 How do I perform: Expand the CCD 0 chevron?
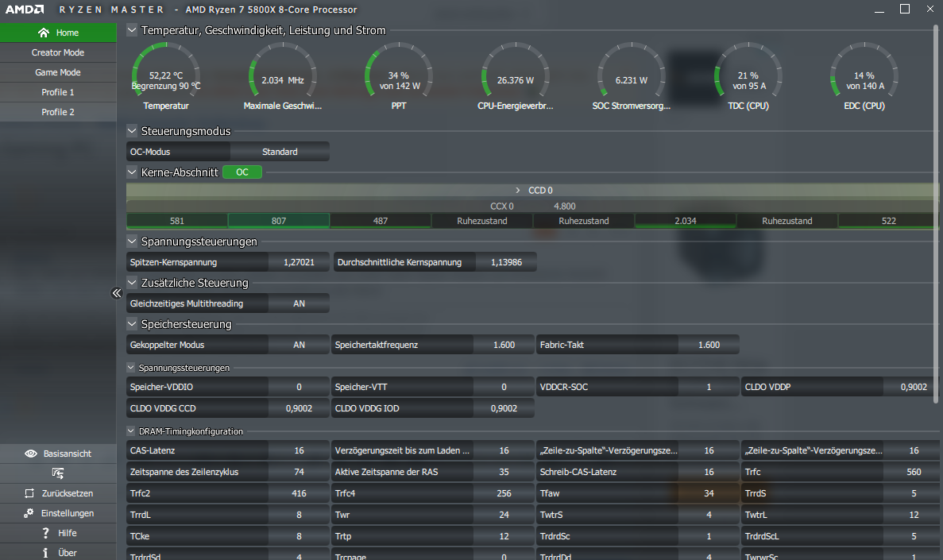point(517,190)
